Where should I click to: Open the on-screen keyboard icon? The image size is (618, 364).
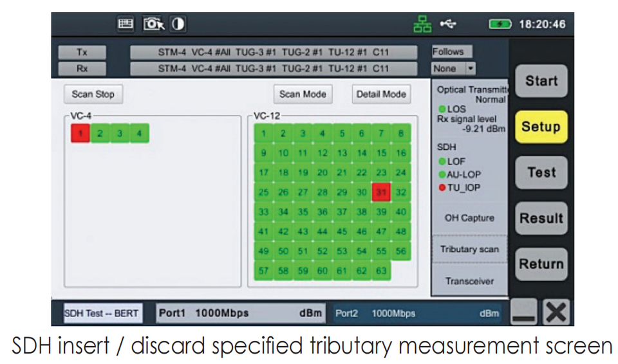126,24
